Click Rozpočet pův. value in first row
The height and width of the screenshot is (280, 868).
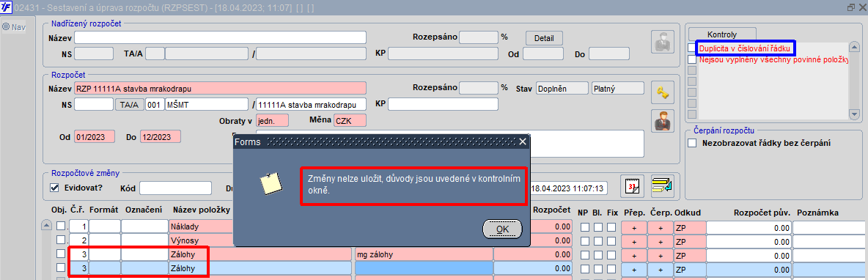749,227
